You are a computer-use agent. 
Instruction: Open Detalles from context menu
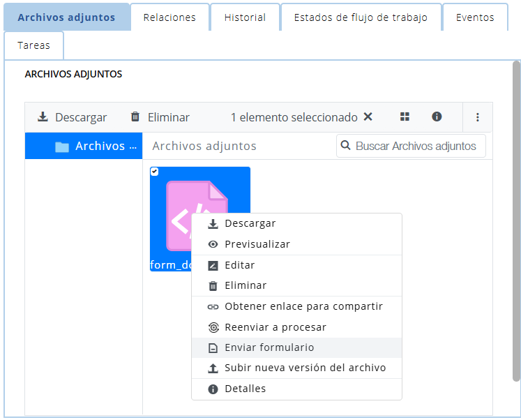pos(245,389)
